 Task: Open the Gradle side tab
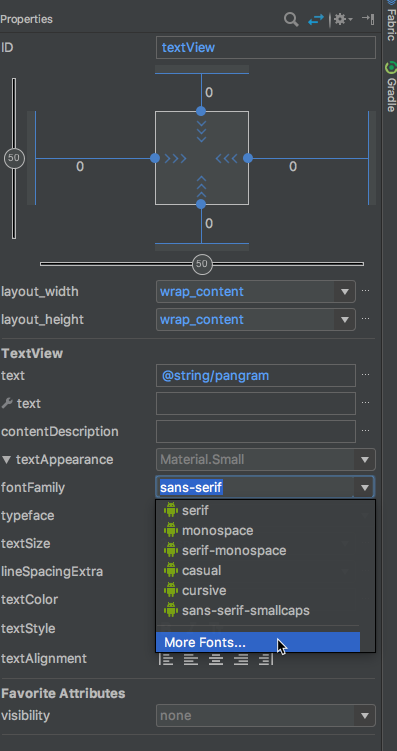pos(391,86)
